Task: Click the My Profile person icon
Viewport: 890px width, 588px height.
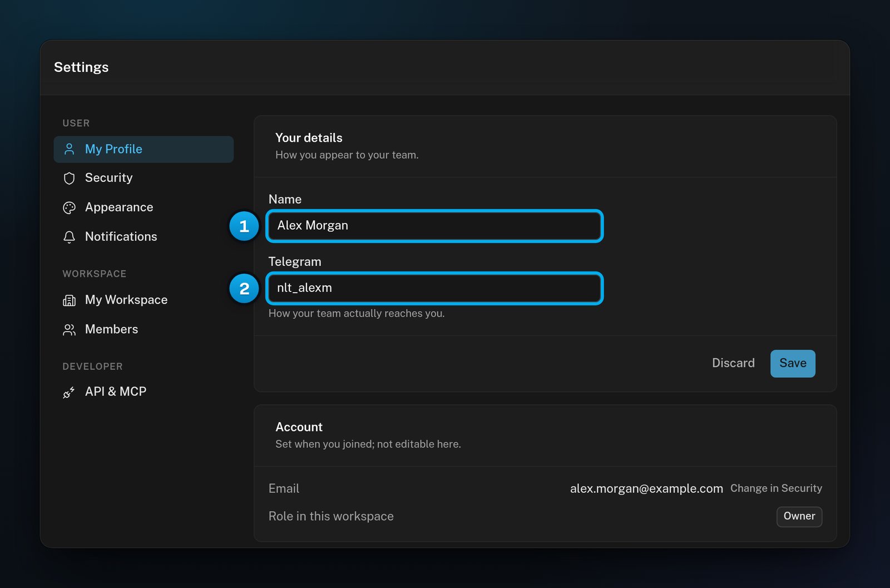Action: click(69, 149)
